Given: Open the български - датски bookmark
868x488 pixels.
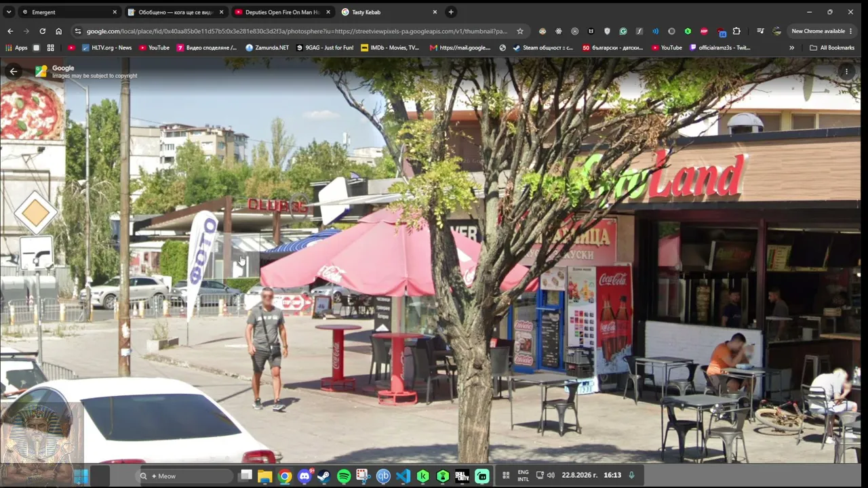Looking at the screenshot, I should tap(612, 48).
